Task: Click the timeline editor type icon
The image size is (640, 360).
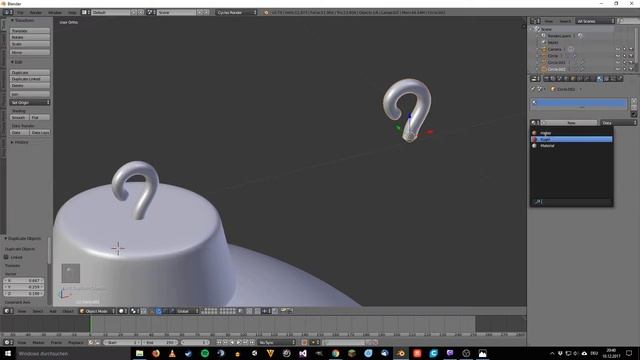Action: (8, 342)
